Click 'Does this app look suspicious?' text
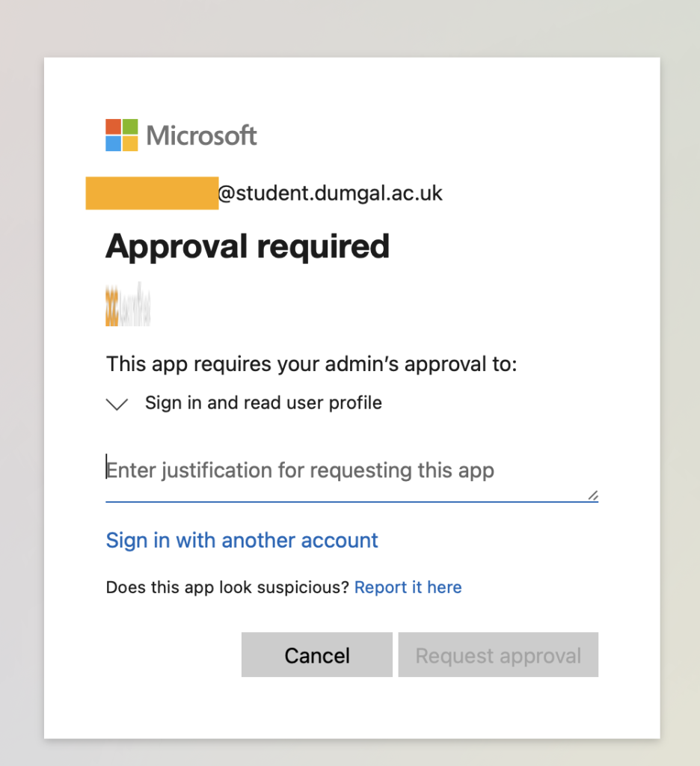 pyautogui.click(x=227, y=588)
